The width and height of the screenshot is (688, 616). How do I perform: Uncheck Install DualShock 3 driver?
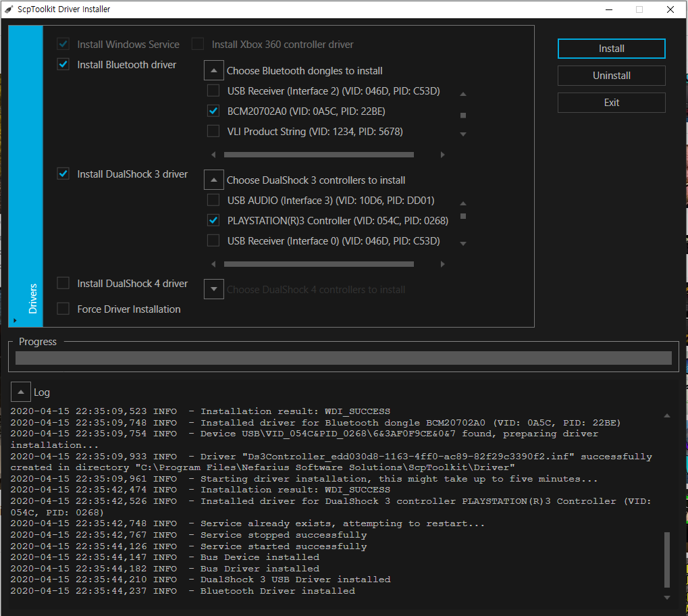pos(63,174)
